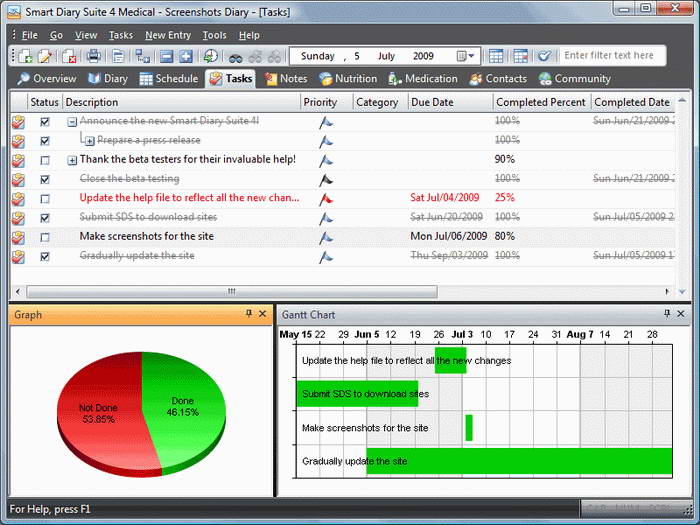Click the black priority flag of Close the beta testing

click(x=326, y=179)
